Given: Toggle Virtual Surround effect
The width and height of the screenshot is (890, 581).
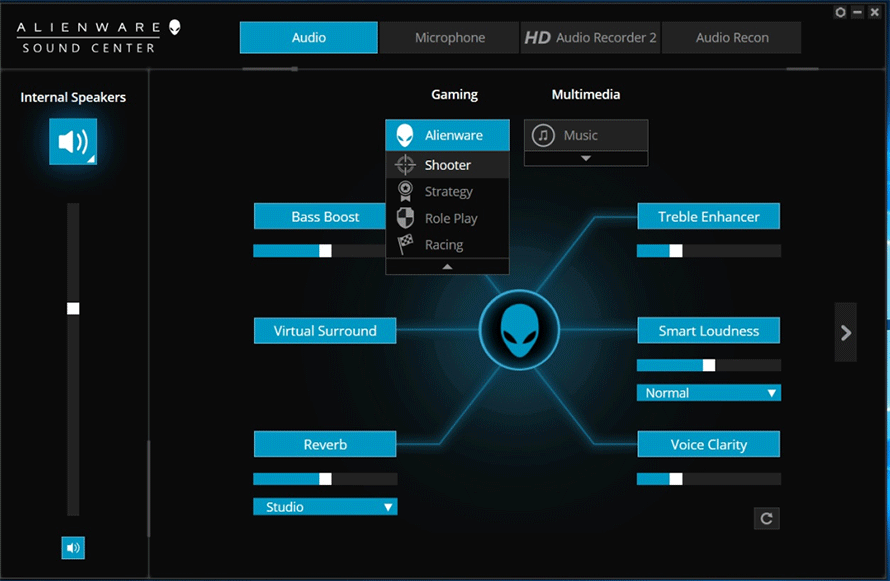Looking at the screenshot, I should tap(325, 330).
